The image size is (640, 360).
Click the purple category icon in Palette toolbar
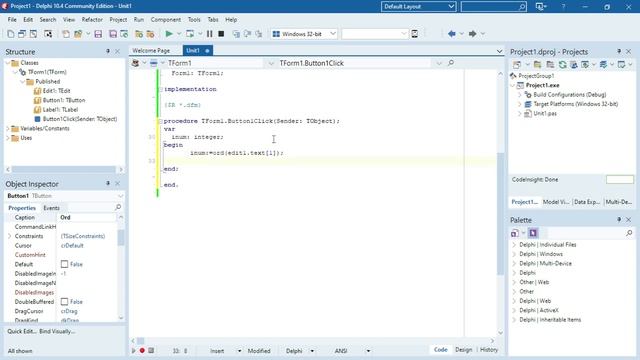(x=533, y=233)
